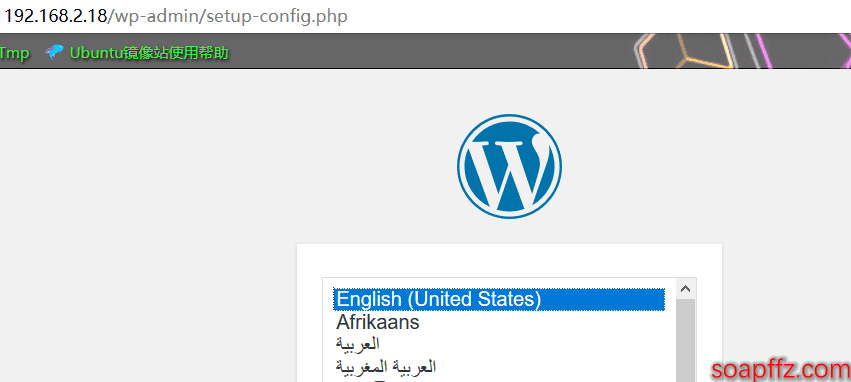Image resolution: width=851 pixels, height=382 pixels.
Task: Click the address bar URL text
Action: (x=175, y=16)
